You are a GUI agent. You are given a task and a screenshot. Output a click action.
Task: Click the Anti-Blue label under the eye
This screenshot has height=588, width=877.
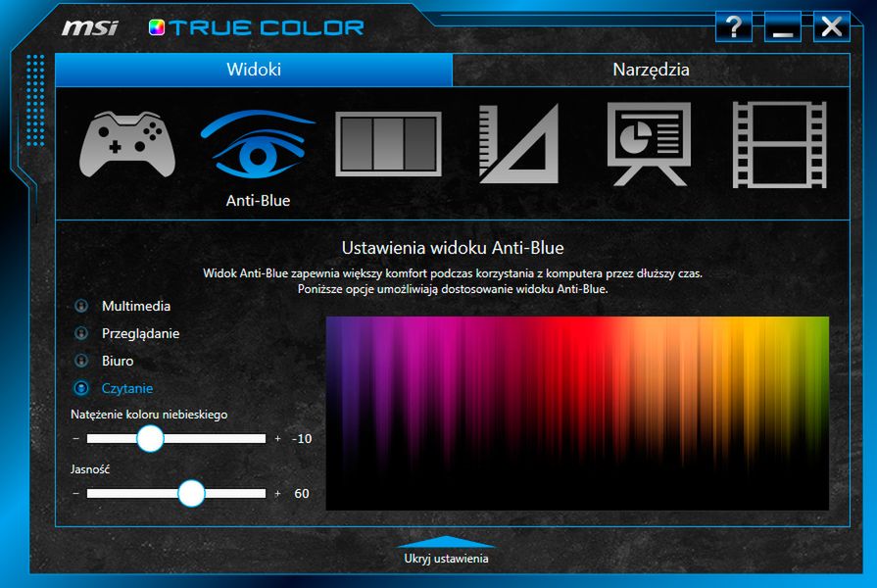click(258, 200)
